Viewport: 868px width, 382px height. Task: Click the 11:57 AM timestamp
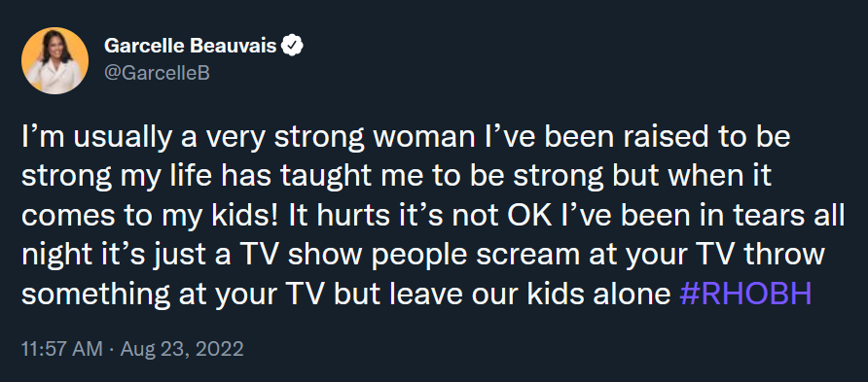pos(62,349)
